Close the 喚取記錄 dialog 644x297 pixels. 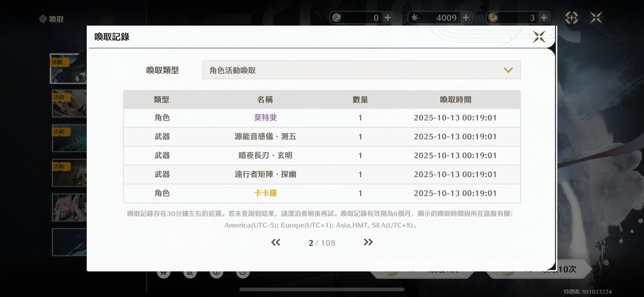click(x=539, y=37)
